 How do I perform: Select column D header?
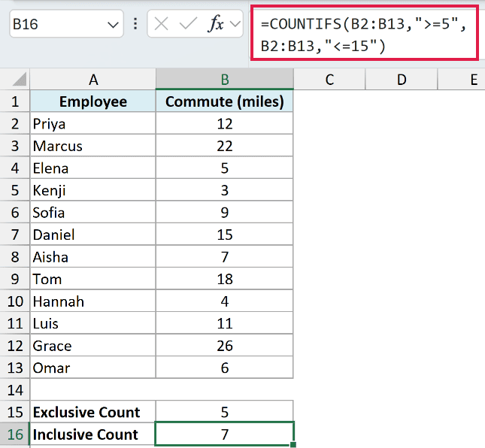(x=402, y=80)
